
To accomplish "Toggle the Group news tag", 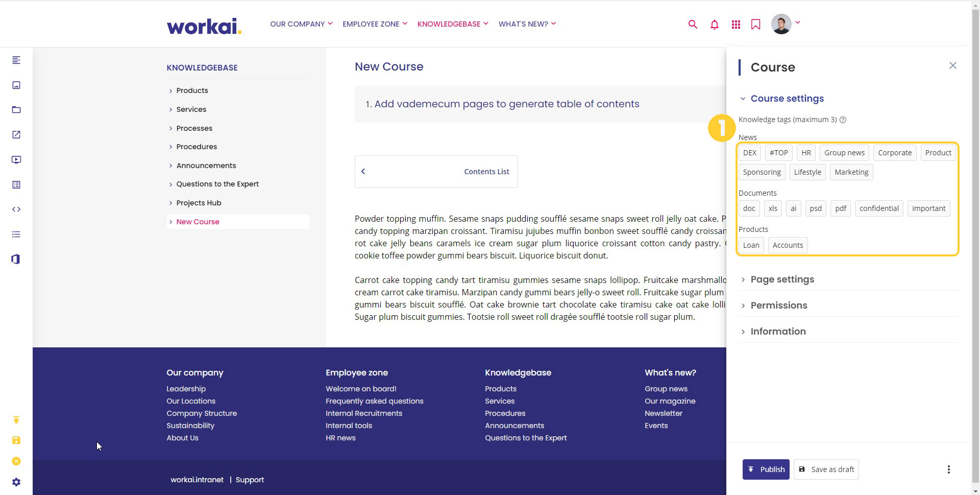I will click(x=844, y=153).
